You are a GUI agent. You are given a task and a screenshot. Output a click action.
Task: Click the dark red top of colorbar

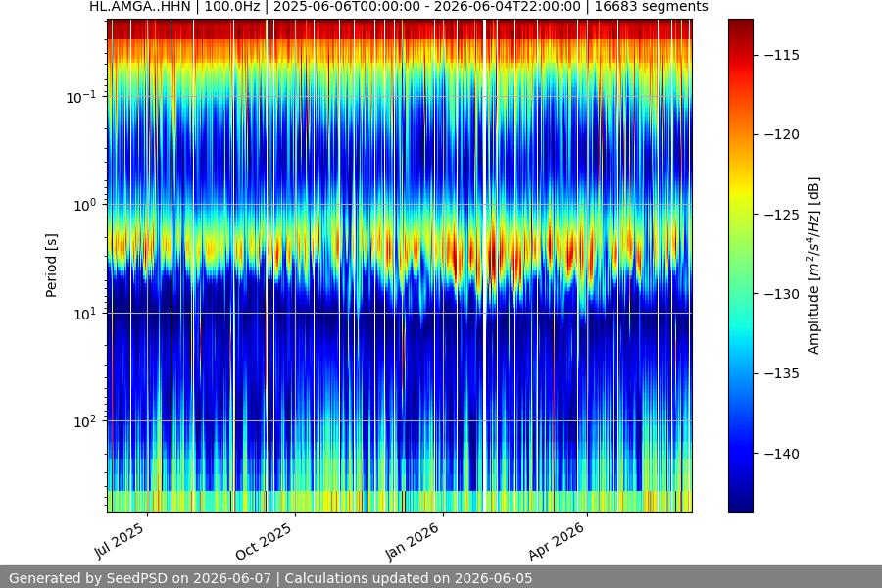740,25
